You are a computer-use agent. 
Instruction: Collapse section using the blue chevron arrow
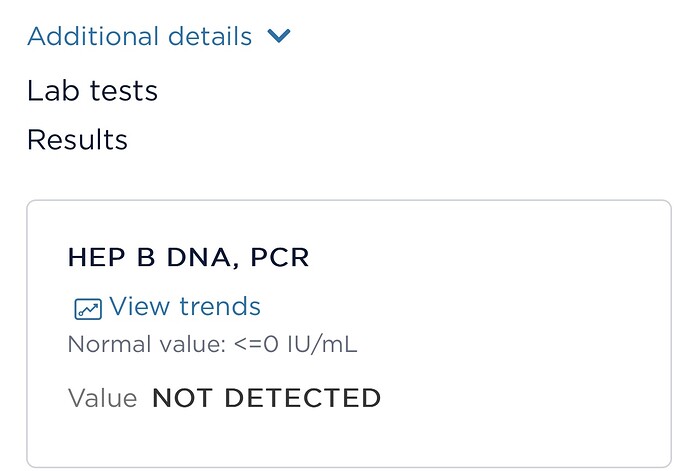pos(279,36)
